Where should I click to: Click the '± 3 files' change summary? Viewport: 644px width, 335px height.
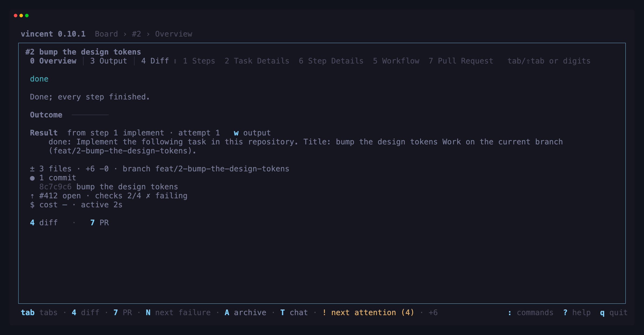51,169
